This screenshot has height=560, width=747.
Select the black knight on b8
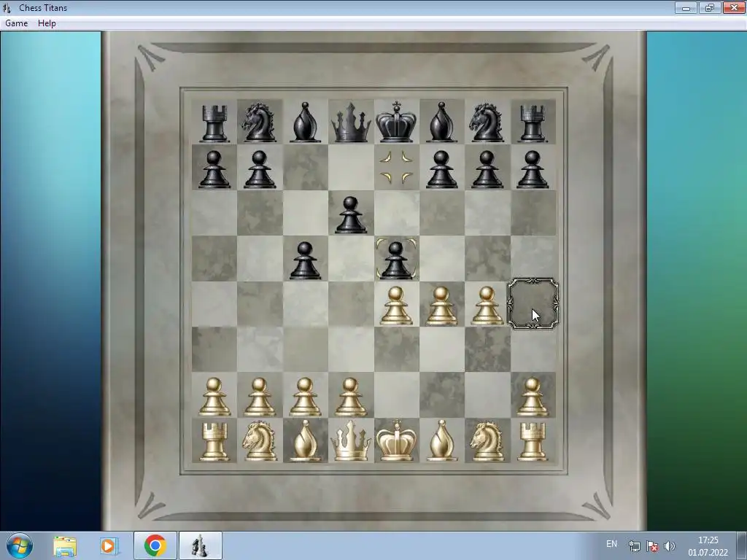(259, 122)
